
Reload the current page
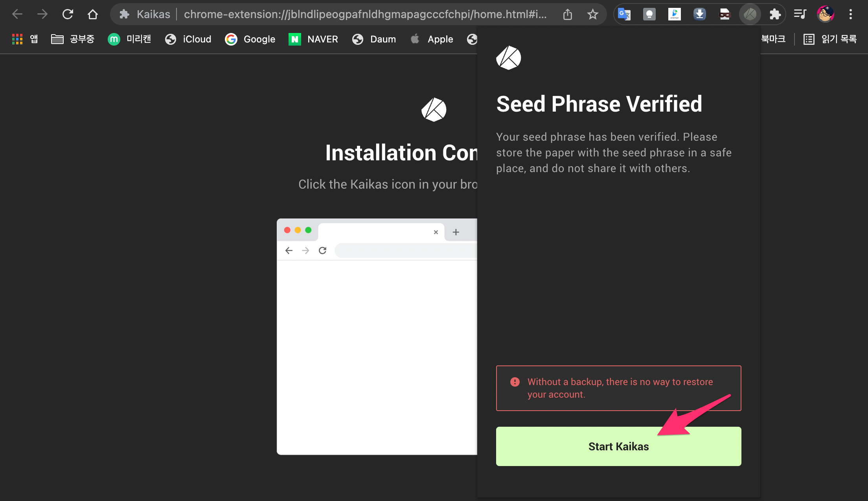point(68,15)
